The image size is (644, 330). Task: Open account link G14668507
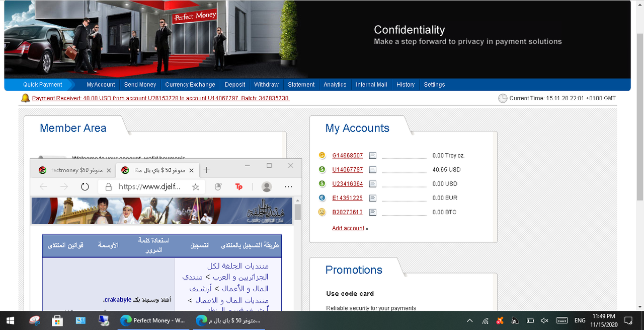point(348,156)
